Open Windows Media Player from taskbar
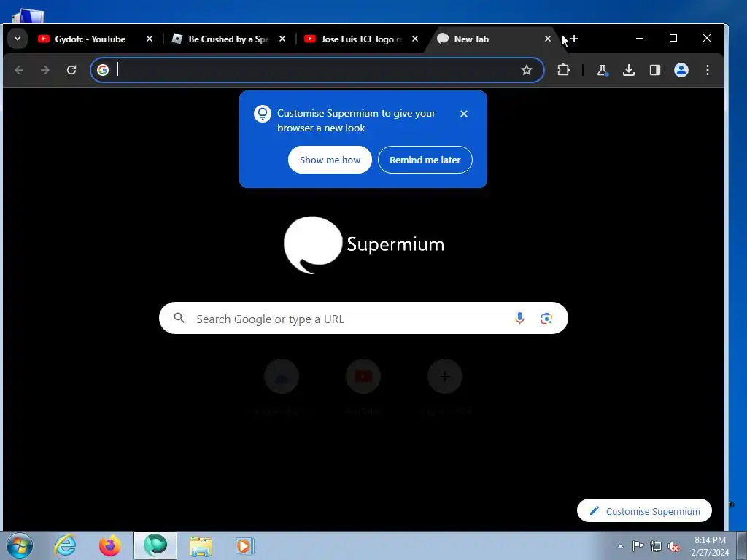The image size is (747, 560). (x=245, y=545)
